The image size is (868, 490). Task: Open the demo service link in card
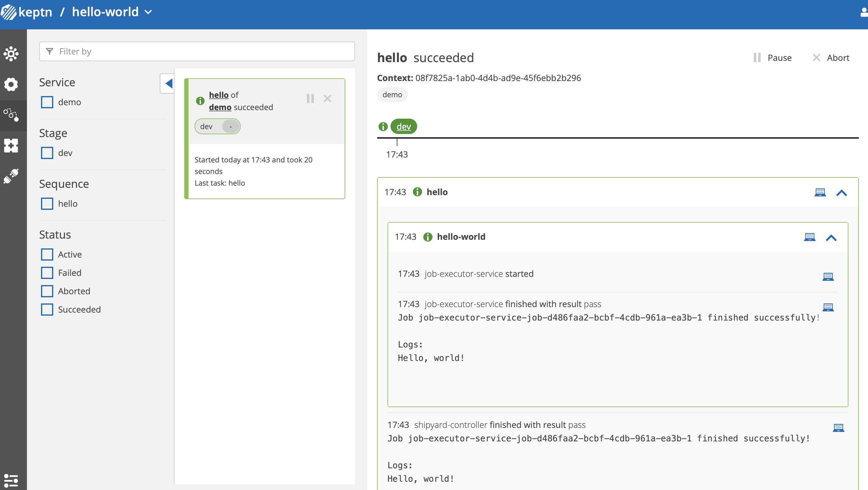click(220, 107)
